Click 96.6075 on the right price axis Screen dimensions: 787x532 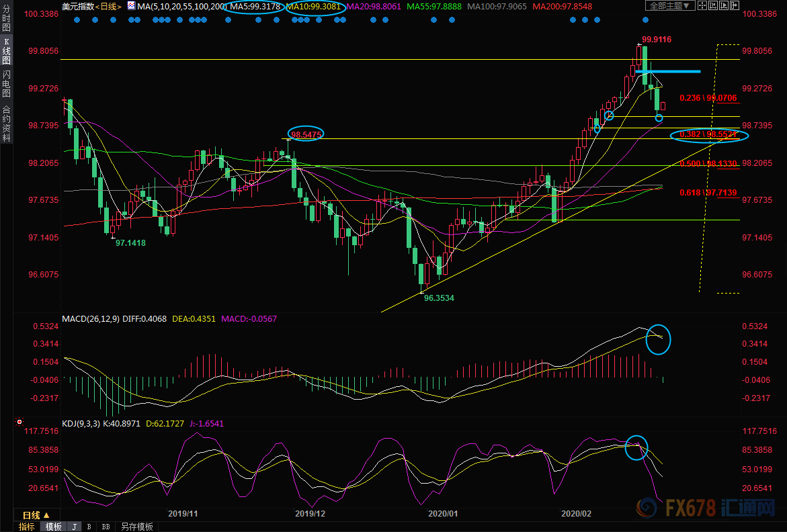click(756, 275)
